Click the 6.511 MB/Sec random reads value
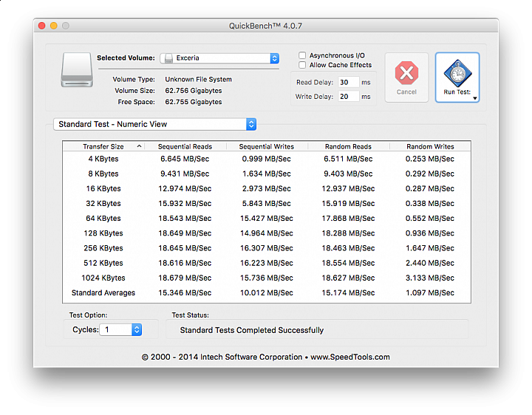Screen dimensions: 532x415 coord(348,159)
